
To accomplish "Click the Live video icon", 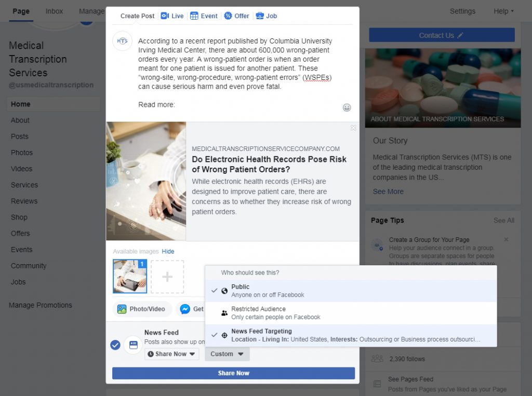I will (x=165, y=16).
